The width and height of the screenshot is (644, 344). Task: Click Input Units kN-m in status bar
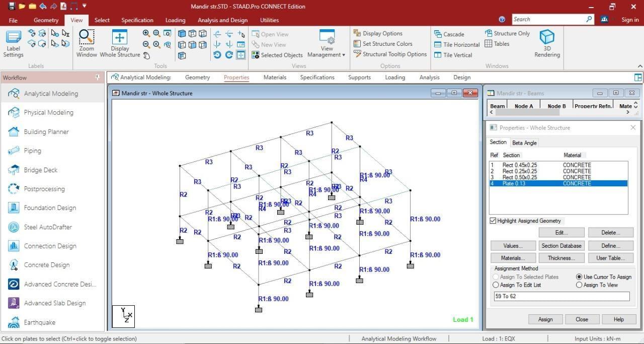[598, 338]
